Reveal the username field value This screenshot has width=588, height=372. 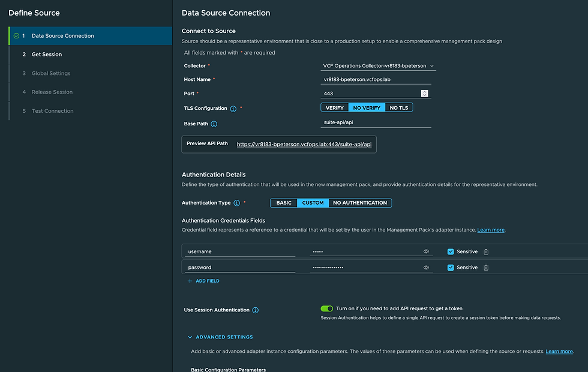pyautogui.click(x=427, y=252)
